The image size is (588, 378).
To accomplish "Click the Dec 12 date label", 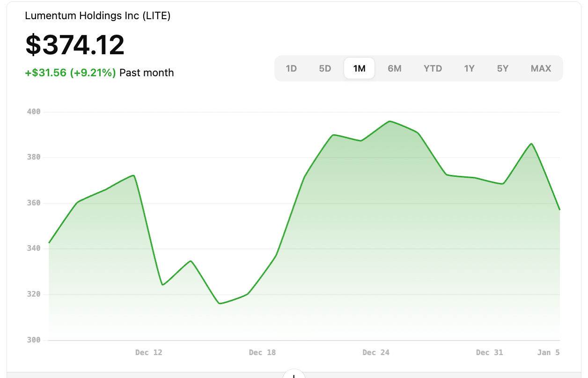I will point(149,352).
